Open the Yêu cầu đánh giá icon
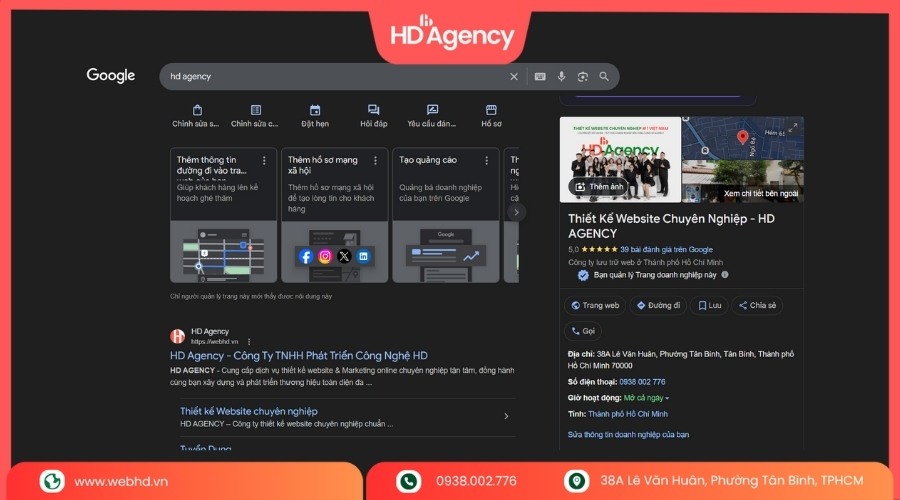This screenshot has width=900, height=500. (432, 110)
